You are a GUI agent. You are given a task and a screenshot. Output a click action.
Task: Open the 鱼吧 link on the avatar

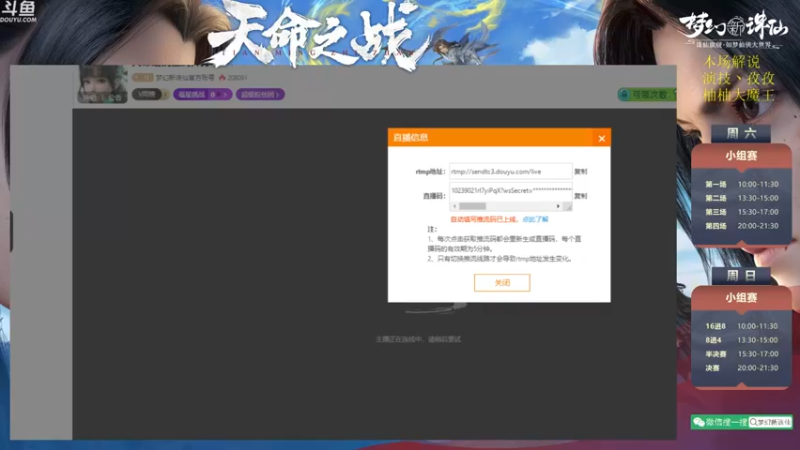(x=90, y=97)
